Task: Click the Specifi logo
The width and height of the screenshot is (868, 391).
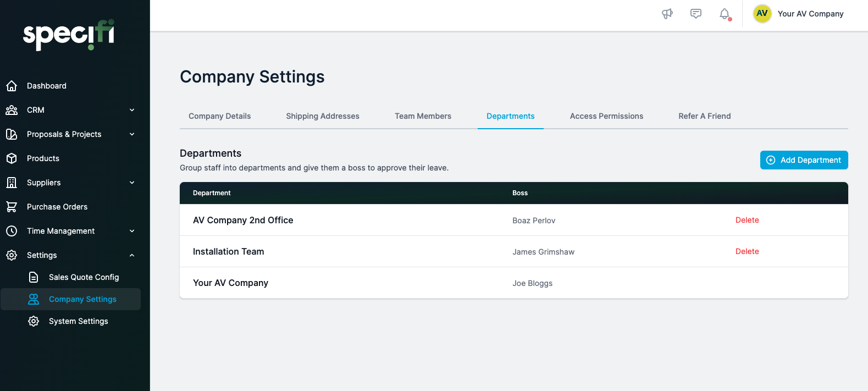Action: pyautogui.click(x=69, y=35)
